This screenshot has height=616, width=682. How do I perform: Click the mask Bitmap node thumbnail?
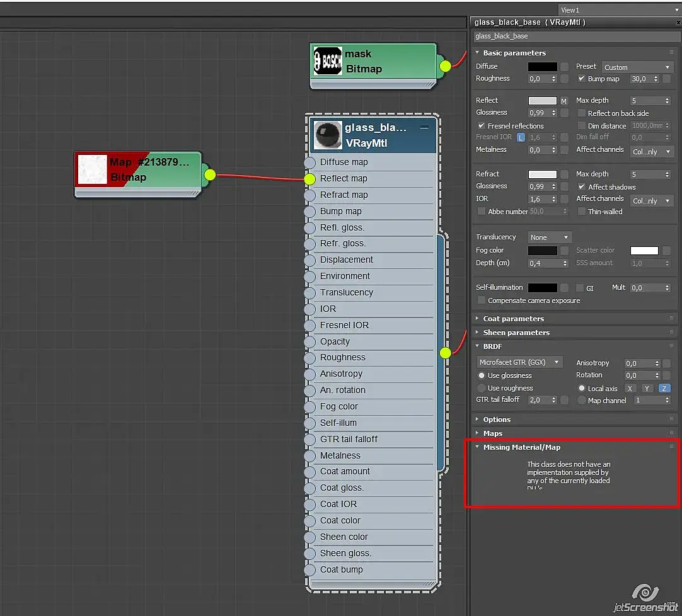(328, 61)
